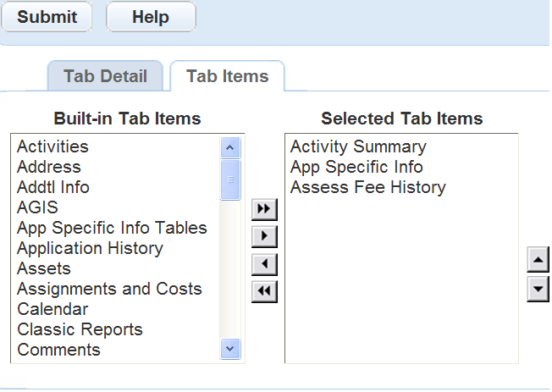Viewport: 552px width, 392px height.
Task: Move selected tab item up
Action: (x=538, y=257)
